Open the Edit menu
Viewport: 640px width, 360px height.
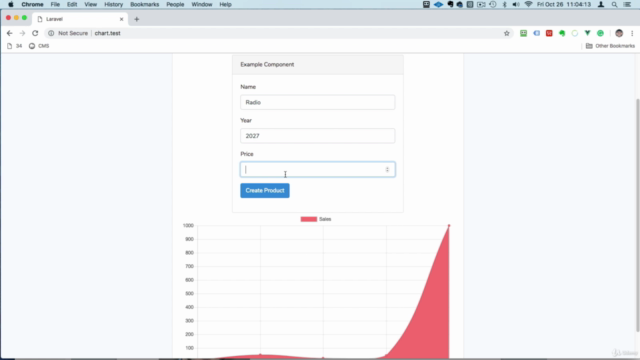pos(72,4)
